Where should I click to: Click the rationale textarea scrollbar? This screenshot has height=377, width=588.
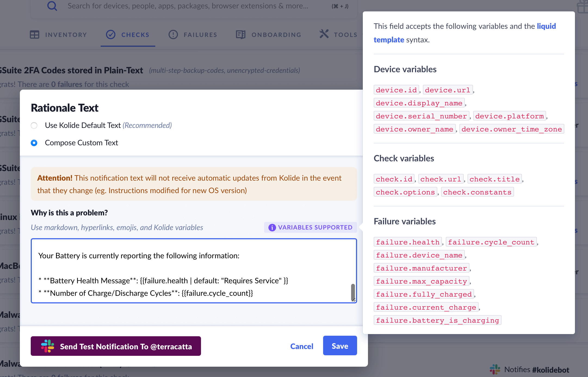pyautogui.click(x=353, y=292)
